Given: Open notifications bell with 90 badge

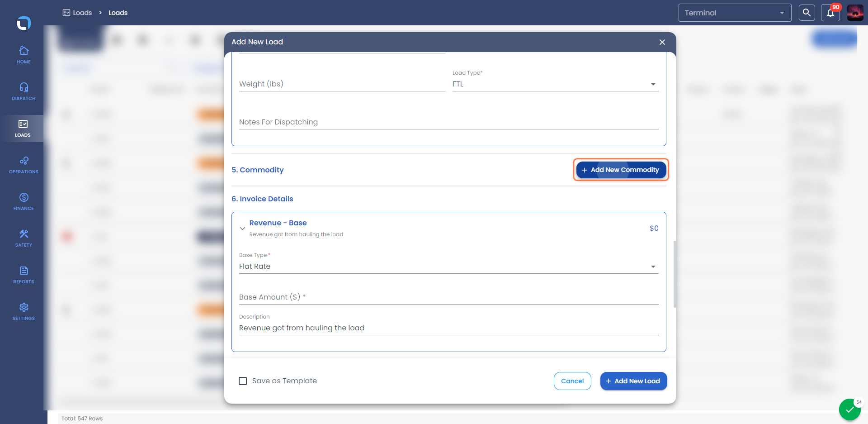Looking at the screenshot, I should point(830,13).
